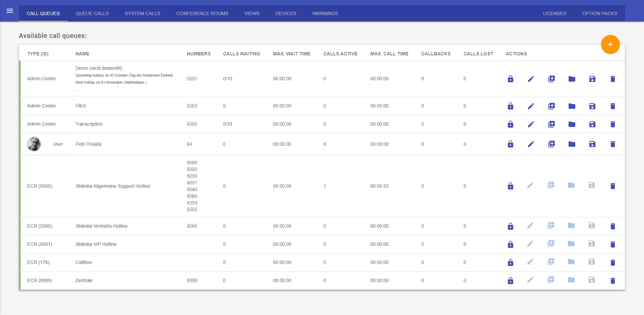The height and width of the screenshot is (315, 644).
Task: Duplicate the Transcription queue row
Action: [x=551, y=124]
